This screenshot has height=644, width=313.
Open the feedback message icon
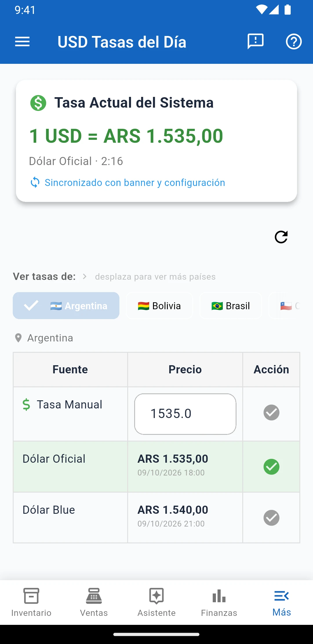256,41
